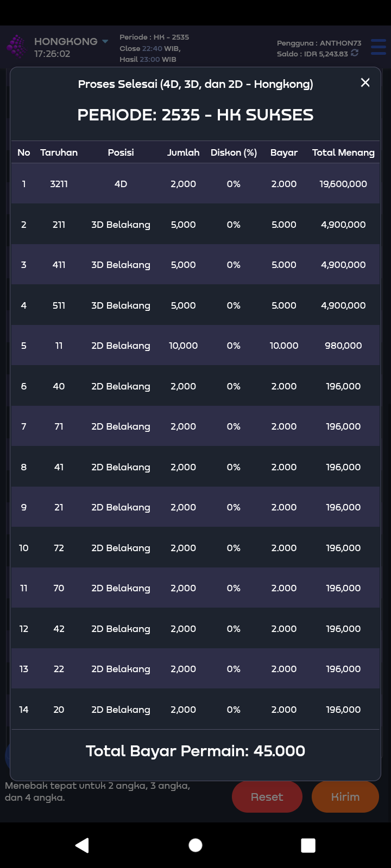Viewport: 391px width, 868px height.
Task: Select the Total Menang column header
Action: coord(343,152)
